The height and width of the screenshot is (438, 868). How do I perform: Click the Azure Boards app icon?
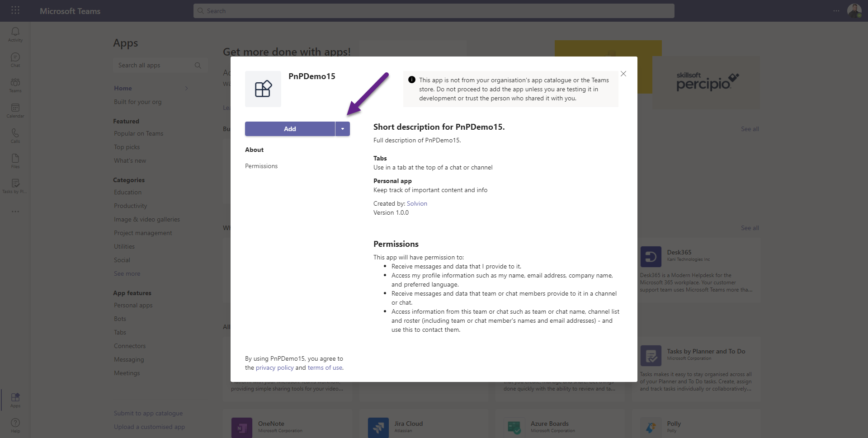(x=514, y=428)
